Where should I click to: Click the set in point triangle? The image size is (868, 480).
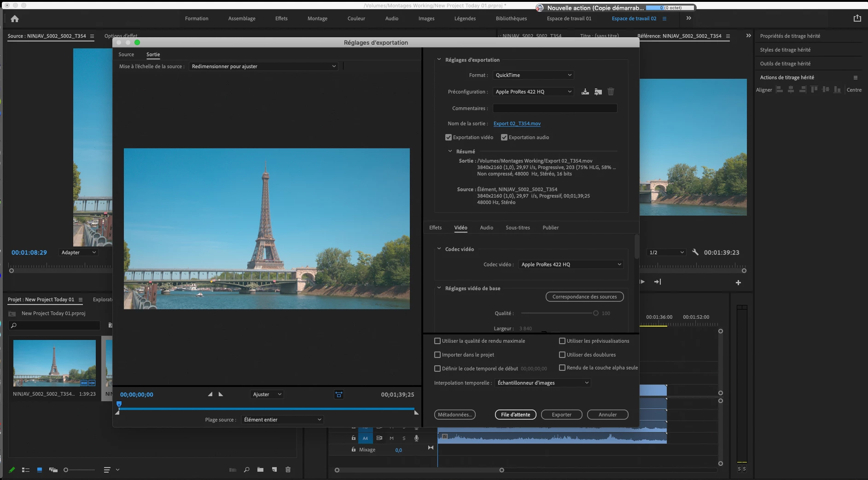(210, 394)
